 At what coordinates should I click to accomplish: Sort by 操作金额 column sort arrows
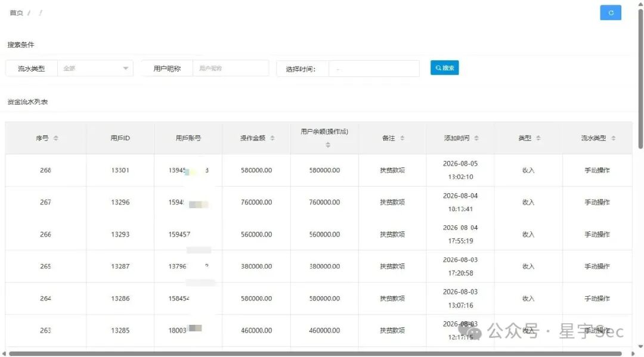273,138
